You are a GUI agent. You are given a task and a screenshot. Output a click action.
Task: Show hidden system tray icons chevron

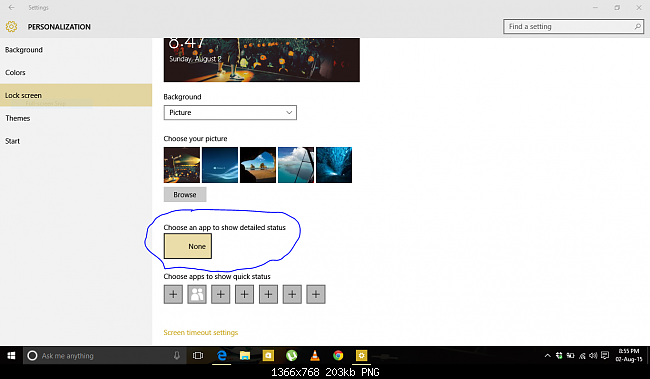click(548, 356)
